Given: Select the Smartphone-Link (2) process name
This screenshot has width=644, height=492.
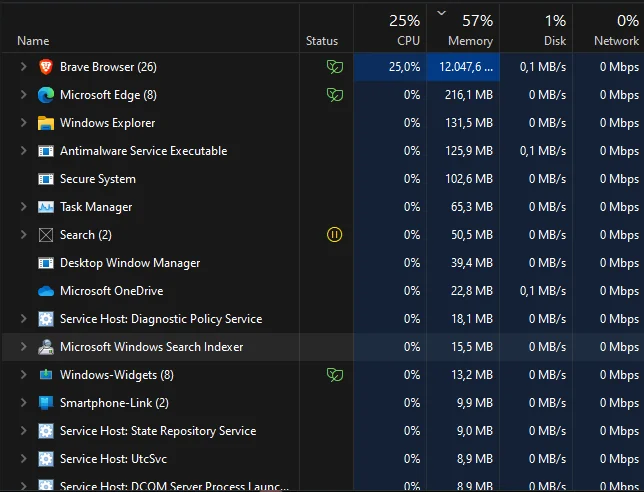Looking at the screenshot, I should (115, 403).
